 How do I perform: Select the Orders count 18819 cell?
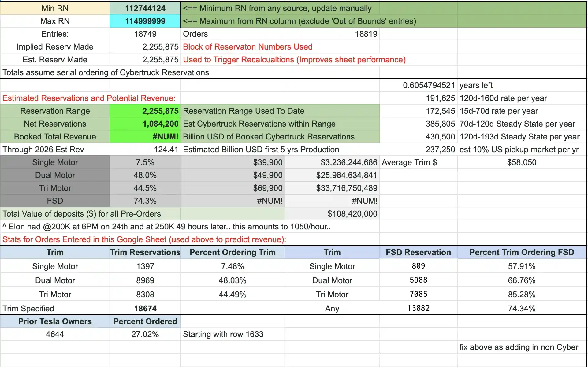(332, 34)
